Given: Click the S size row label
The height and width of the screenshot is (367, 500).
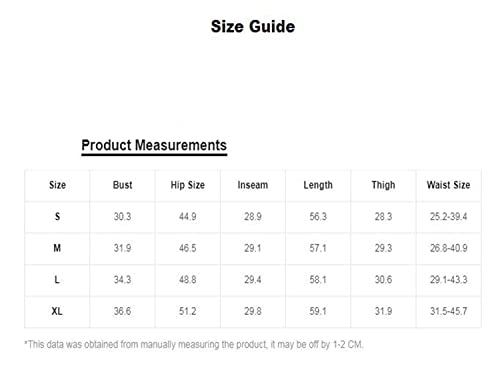Looking at the screenshot, I should [57, 217].
